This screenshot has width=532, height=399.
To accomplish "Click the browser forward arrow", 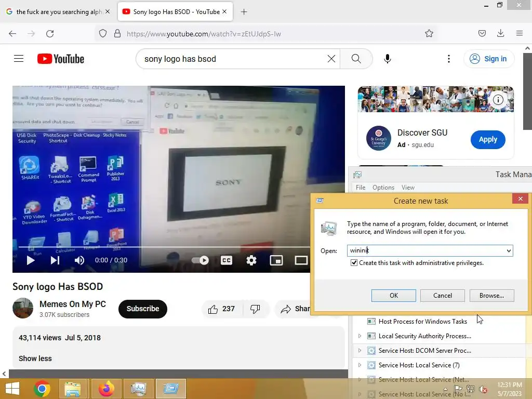I will pos(31,34).
